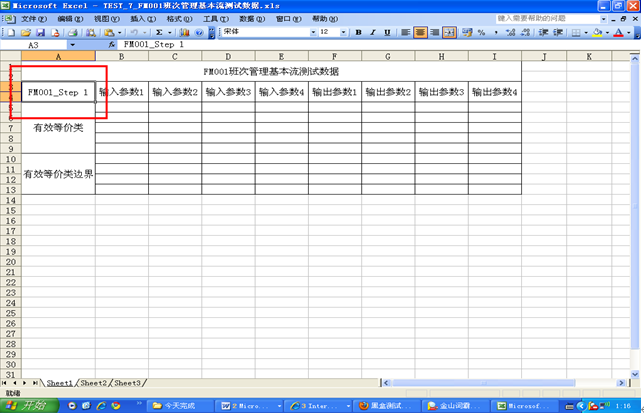Click Excel document icon in menu bar

point(10,19)
